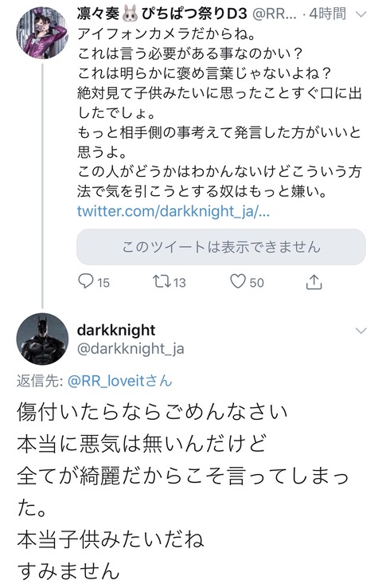Select darkknight's reply text 傷付いたらならごめんなさい

click(x=152, y=412)
